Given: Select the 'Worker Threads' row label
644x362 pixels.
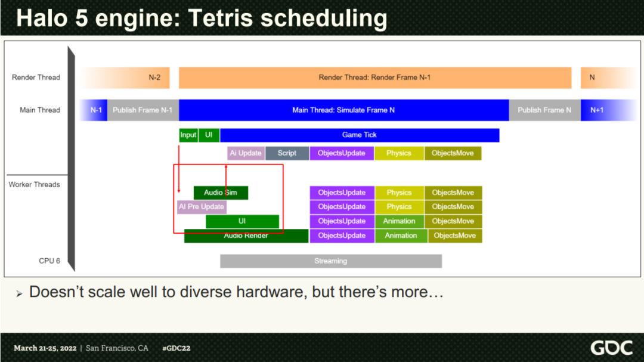Looking at the screenshot, I should [34, 184].
